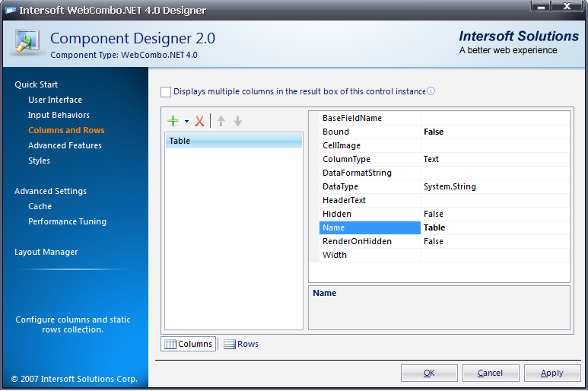This screenshot has width=588, height=391.
Task: Click the info icon beside the checkbox
Action: point(431,91)
